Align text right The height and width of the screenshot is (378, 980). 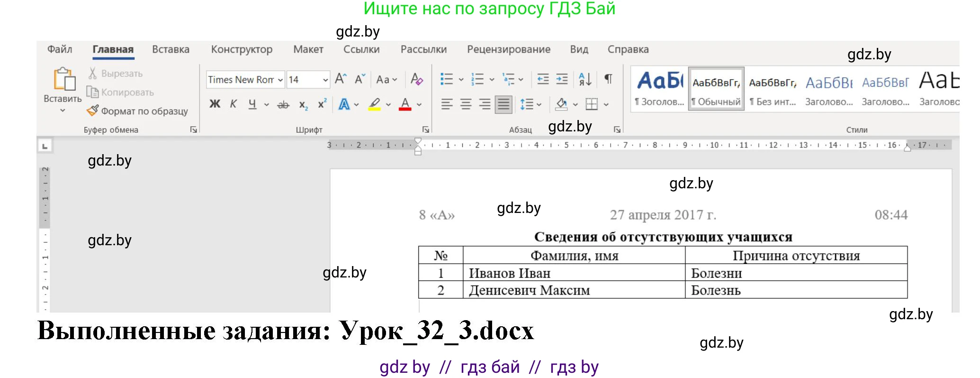tap(485, 104)
